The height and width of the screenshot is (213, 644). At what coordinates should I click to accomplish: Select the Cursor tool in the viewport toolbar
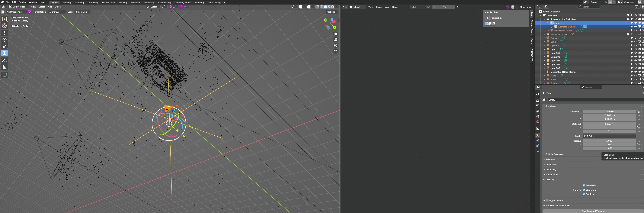[x=5, y=26]
